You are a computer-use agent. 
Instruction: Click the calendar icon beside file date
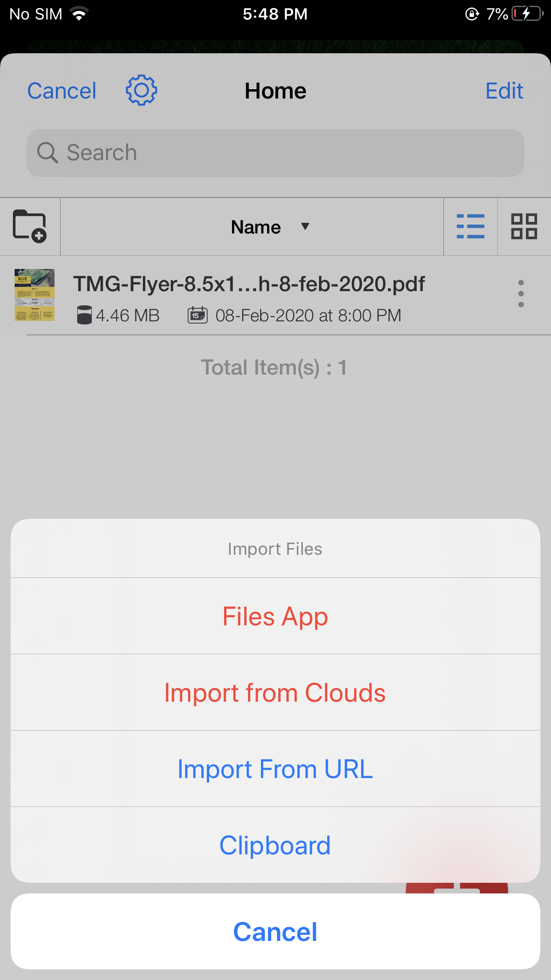click(197, 315)
